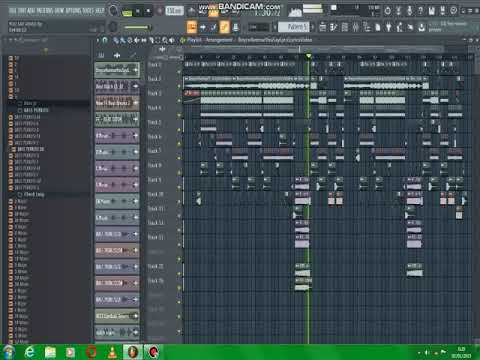Click the save project icon
Image resolution: width=480 pixels, height=360 pixels.
(431, 11)
